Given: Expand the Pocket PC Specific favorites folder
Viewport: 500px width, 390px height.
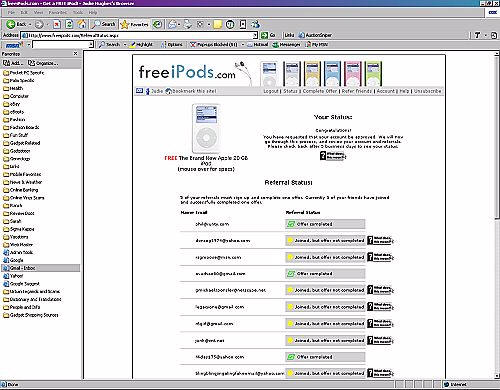Looking at the screenshot, I should (x=23, y=73).
